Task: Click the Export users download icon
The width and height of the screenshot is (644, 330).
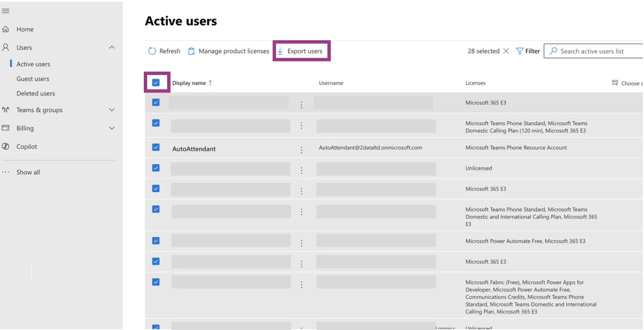Action: (280, 51)
